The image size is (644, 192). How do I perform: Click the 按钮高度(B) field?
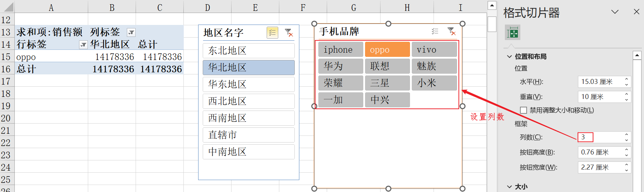pos(600,152)
